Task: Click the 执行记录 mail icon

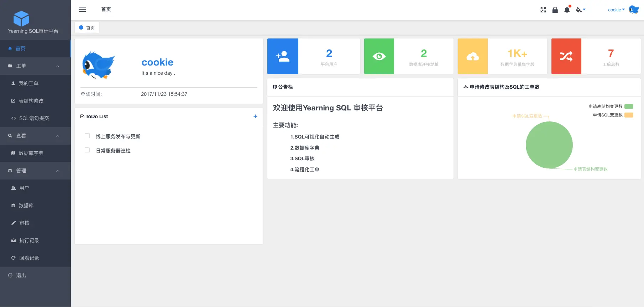Action: coord(14,240)
